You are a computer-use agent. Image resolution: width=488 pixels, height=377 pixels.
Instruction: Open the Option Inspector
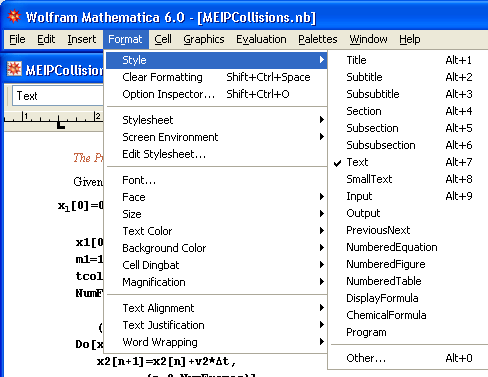pyautogui.click(x=216, y=94)
